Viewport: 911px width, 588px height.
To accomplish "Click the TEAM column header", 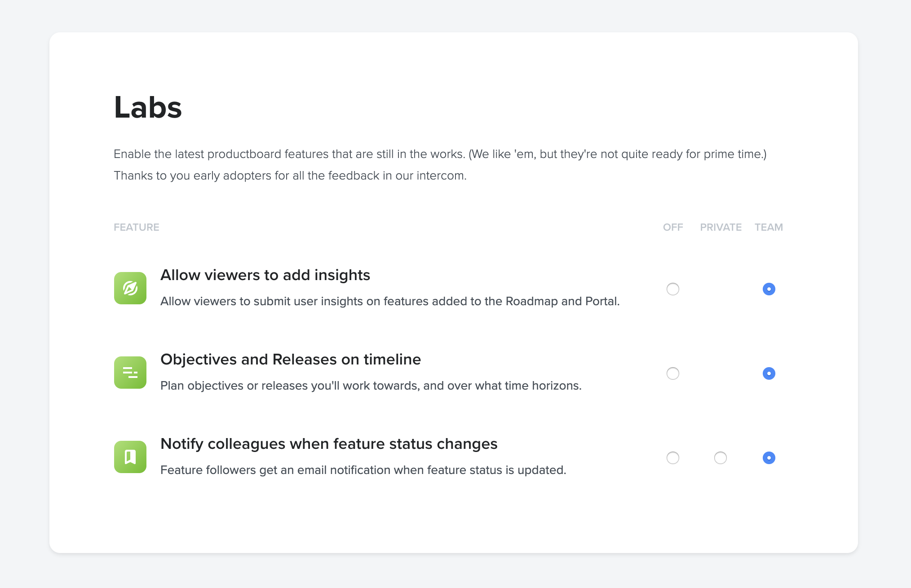I will 769,227.
